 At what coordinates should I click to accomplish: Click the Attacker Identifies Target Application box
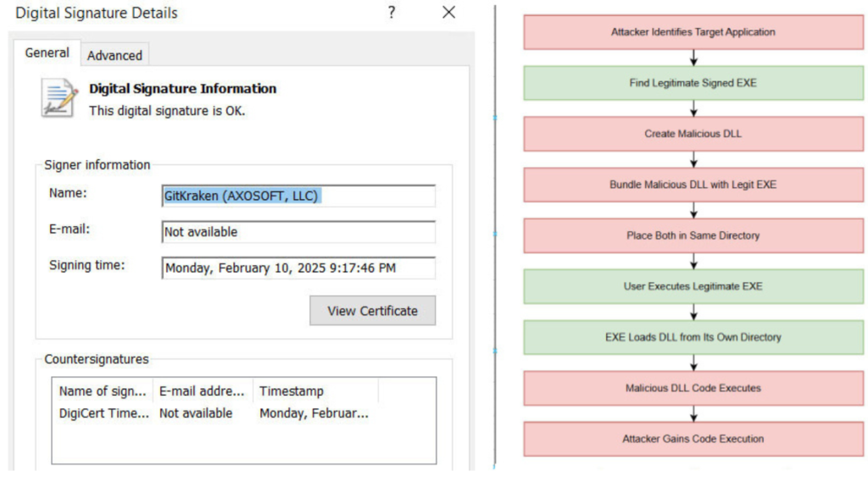point(693,32)
